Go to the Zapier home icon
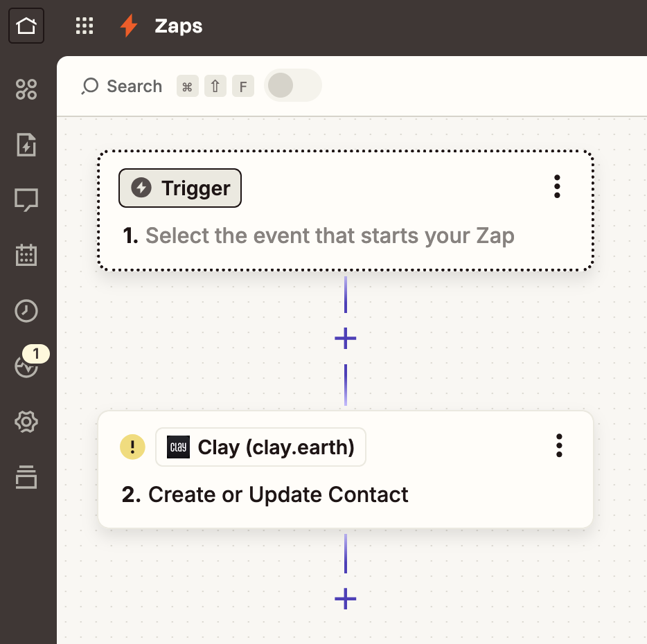This screenshot has height=644, width=647. coord(26,26)
